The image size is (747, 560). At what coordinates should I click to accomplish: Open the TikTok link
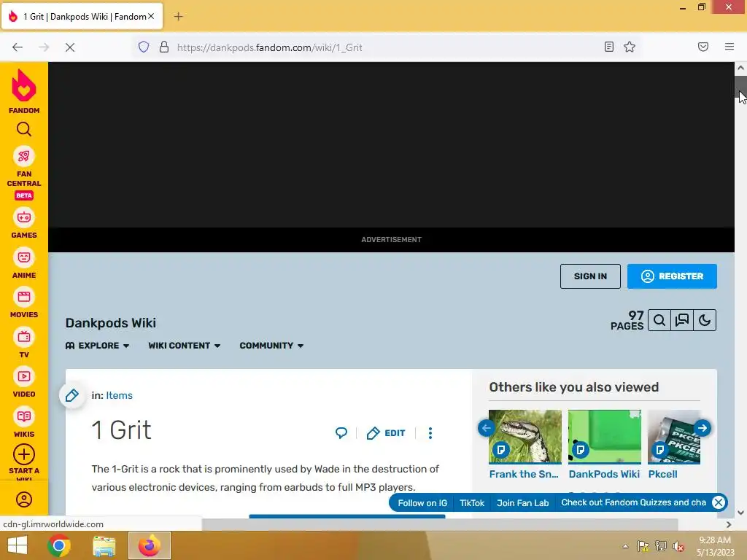pos(472,503)
